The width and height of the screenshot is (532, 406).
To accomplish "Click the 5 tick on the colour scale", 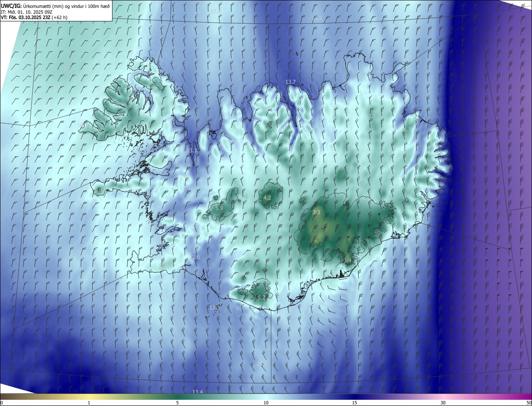I will (x=177, y=403).
